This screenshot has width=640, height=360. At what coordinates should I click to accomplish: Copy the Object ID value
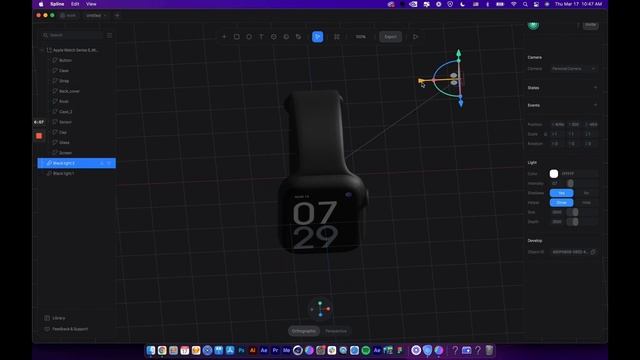(593, 252)
